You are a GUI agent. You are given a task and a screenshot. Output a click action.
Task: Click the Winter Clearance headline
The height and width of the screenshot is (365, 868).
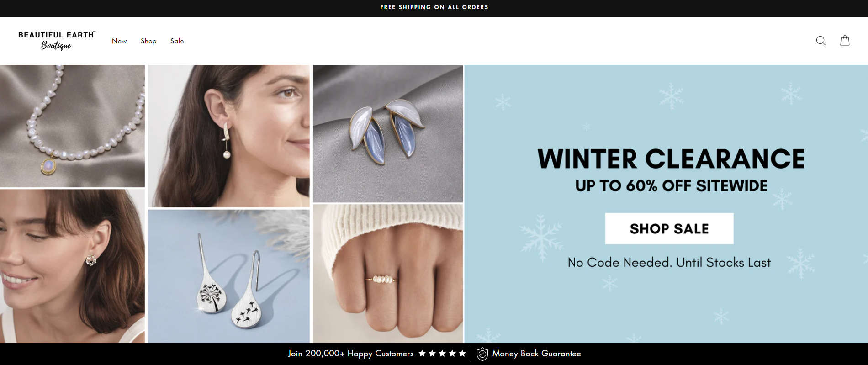click(671, 159)
